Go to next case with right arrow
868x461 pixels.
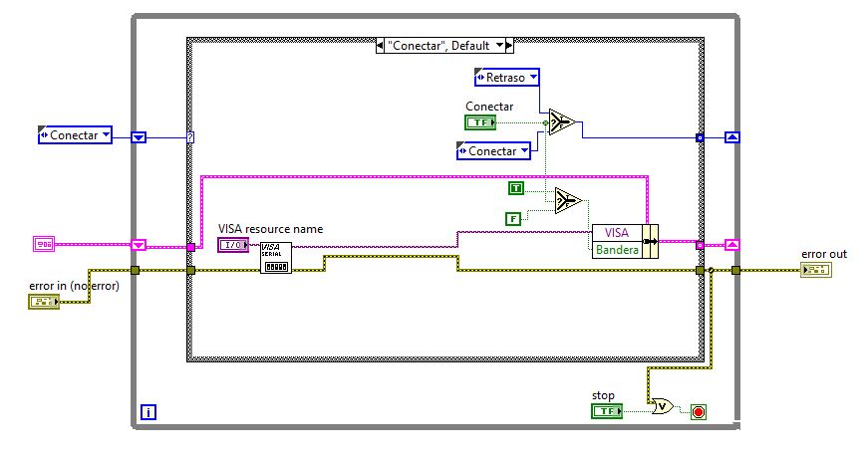coord(509,46)
